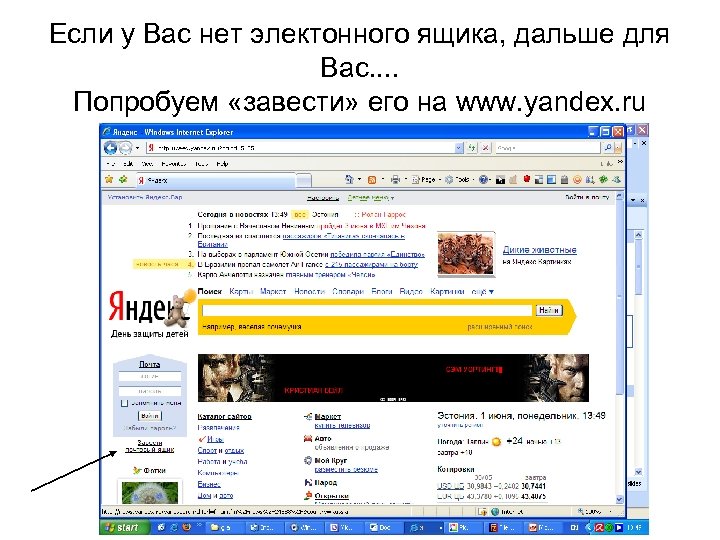
Task: Click the orange RSS feeds icon
Action: [372, 180]
